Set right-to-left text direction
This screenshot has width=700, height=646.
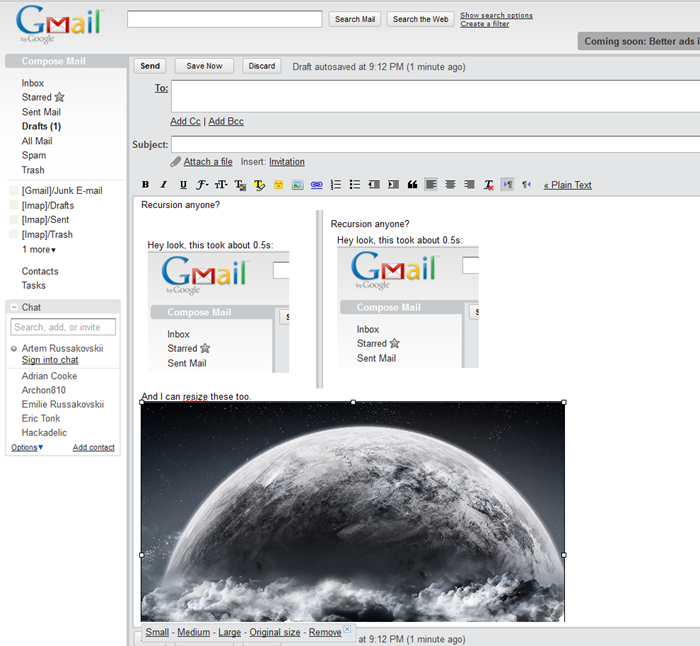[527, 185]
